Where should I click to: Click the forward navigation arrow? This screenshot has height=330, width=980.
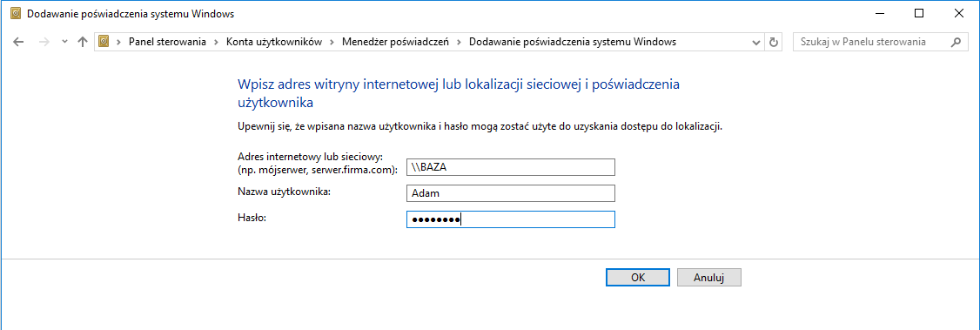click(x=44, y=42)
